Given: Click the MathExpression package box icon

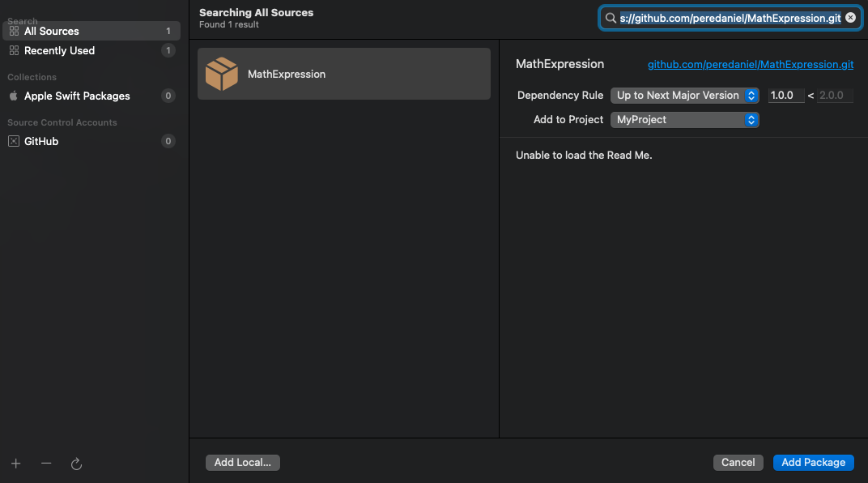Looking at the screenshot, I should pyautogui.click(x=221, y=74).
